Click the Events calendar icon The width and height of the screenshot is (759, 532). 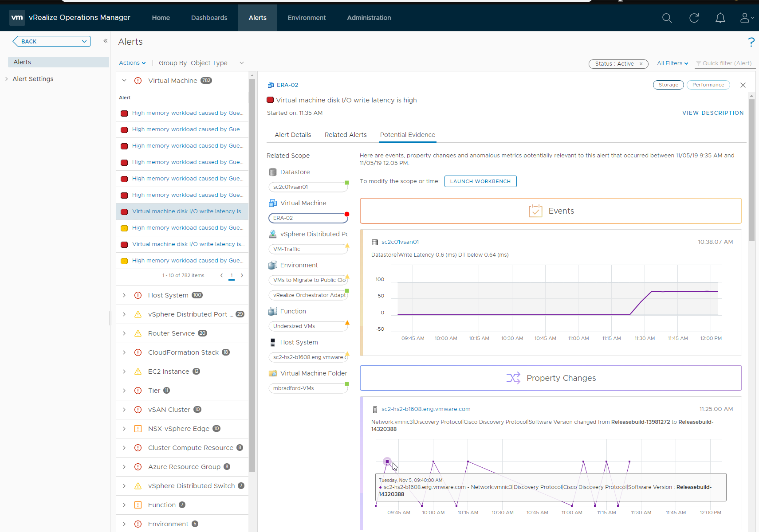click(x=535, y=211)
